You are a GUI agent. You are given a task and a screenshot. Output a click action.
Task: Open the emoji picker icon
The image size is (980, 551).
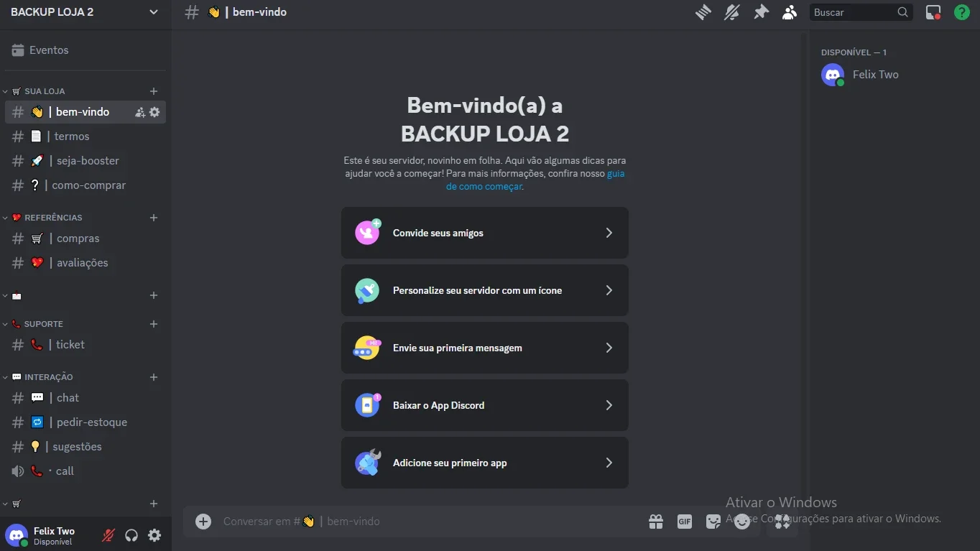(x=742, y=522)
